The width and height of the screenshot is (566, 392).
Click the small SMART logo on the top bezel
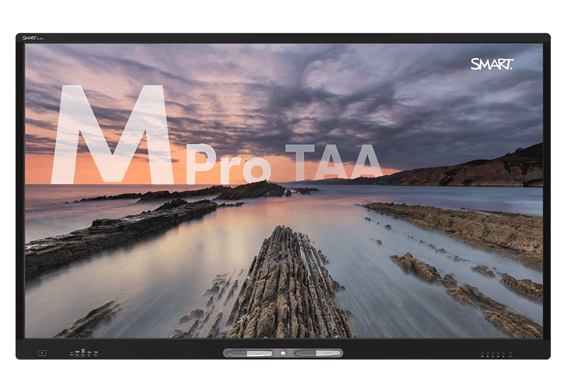tap(32, 37)
